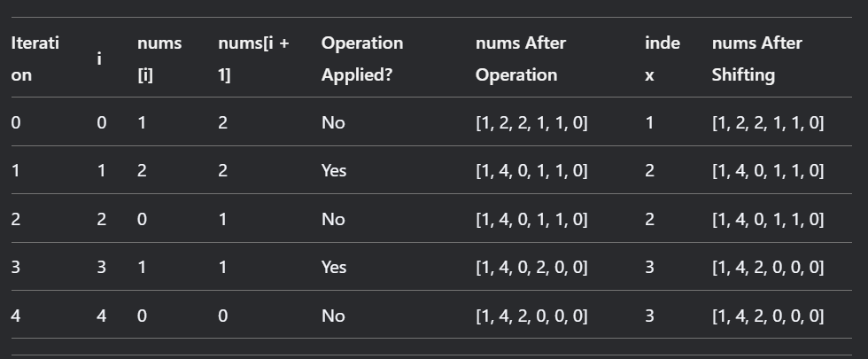Screen dimensions: 868x359
Task: Click the index value in iteration 0 row
Action: 650,122
